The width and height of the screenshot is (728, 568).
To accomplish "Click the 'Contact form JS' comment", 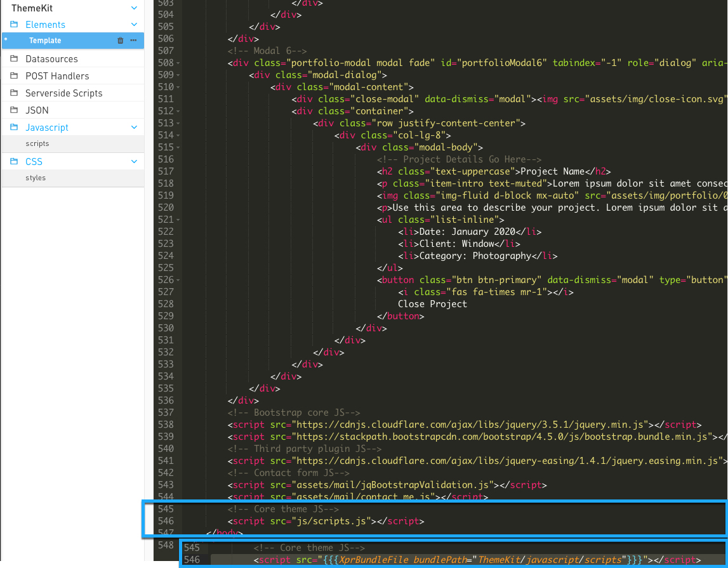I will pos(288,473).
